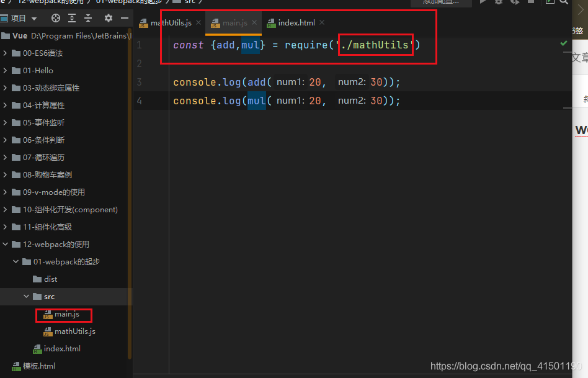Click the 08-购物车案例 folder icon
Screen dimensions: 588x378
(x=16, y=174)
